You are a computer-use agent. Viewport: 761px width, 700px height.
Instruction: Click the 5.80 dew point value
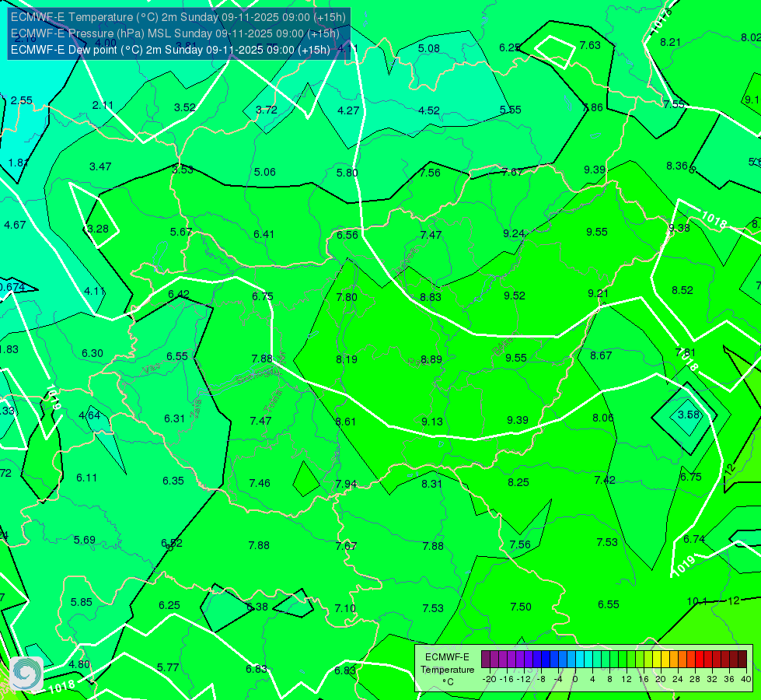[347, 173]
